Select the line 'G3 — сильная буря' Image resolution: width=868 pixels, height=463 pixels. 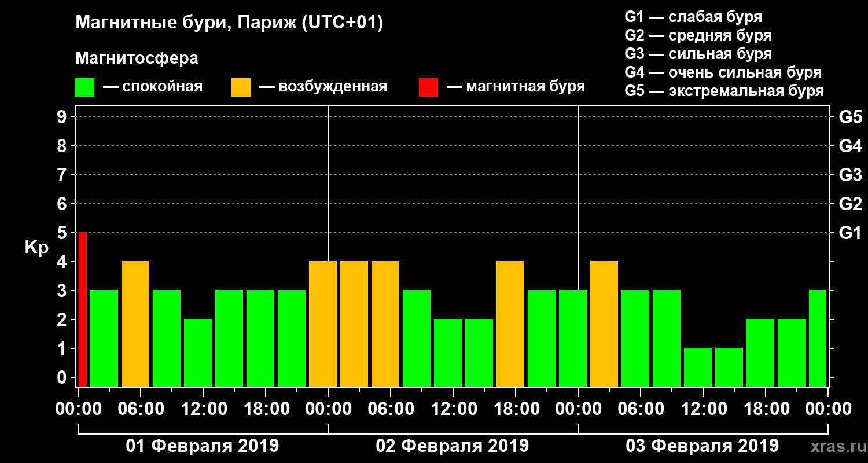pos(698,54)
